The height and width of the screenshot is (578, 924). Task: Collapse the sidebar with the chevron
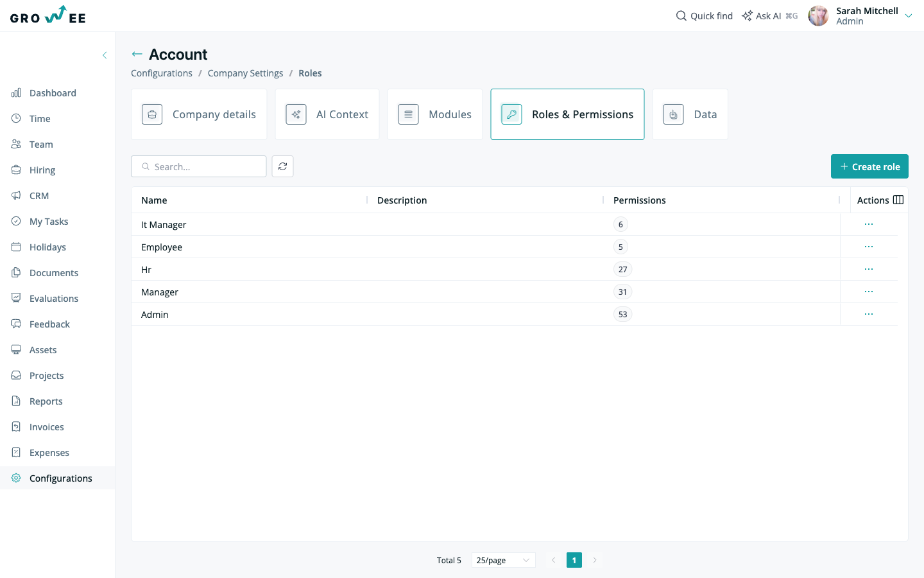105,55
